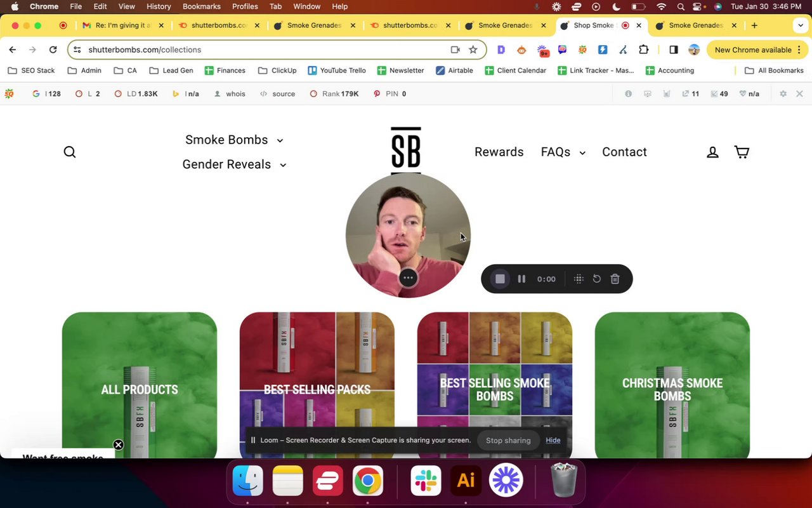812x508 pixels.
Task: Click the blue lightning bolt extension icon
Action: 603,50
